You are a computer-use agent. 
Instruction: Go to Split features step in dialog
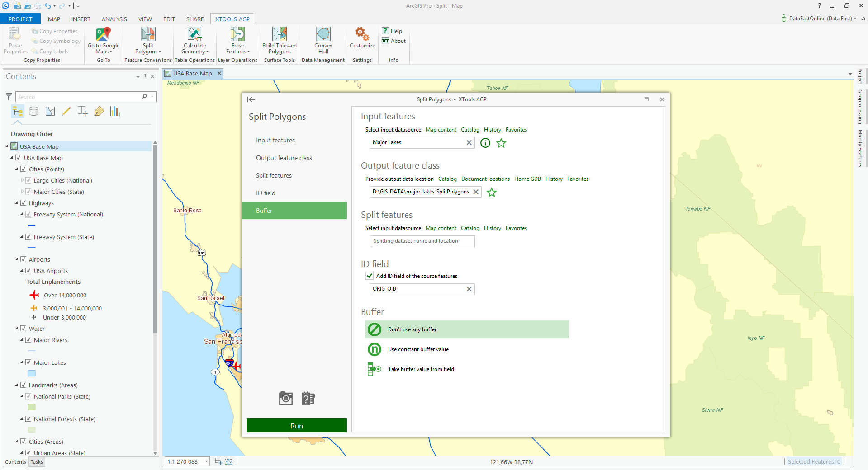(x=294, y=175)
